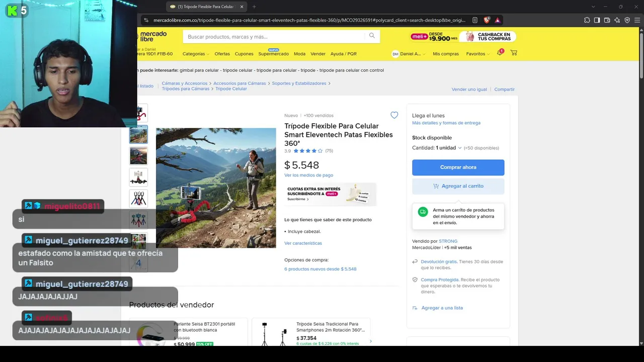The height and width of the screenshot is (362, 644).
Task: Go to Supermercado section
Action: (274, 54)
